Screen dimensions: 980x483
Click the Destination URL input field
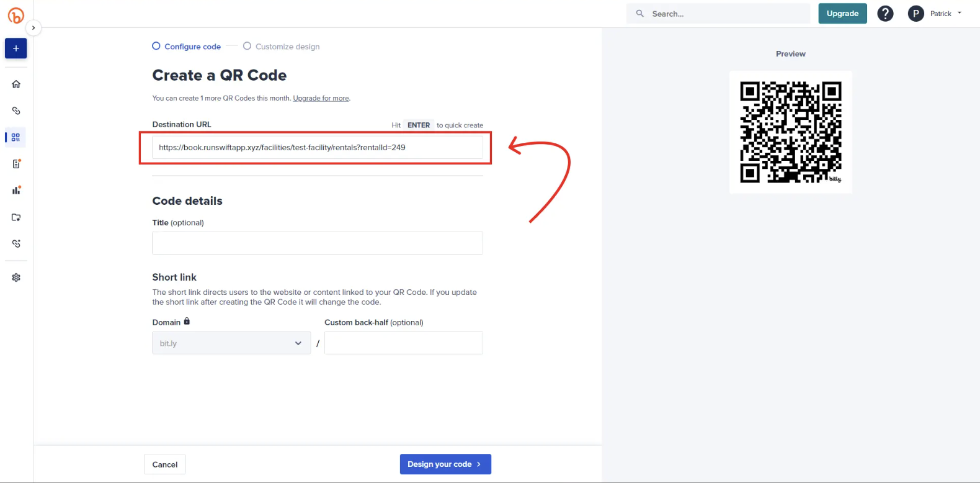(318, 148)
